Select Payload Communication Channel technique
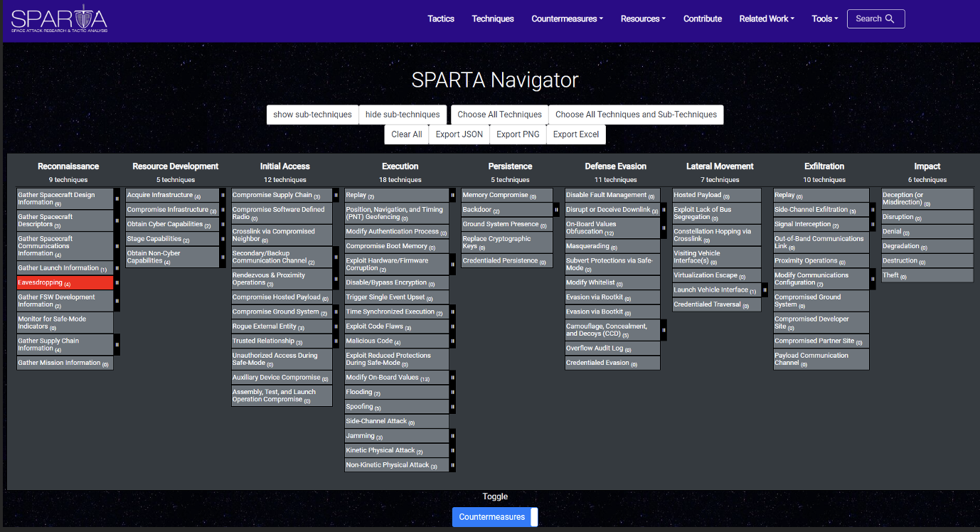980x532 pixels. coord(821,359)
